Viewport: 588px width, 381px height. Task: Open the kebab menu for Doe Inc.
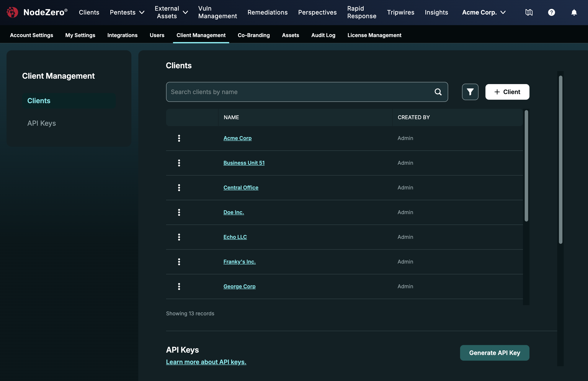[x=179, y=212]
